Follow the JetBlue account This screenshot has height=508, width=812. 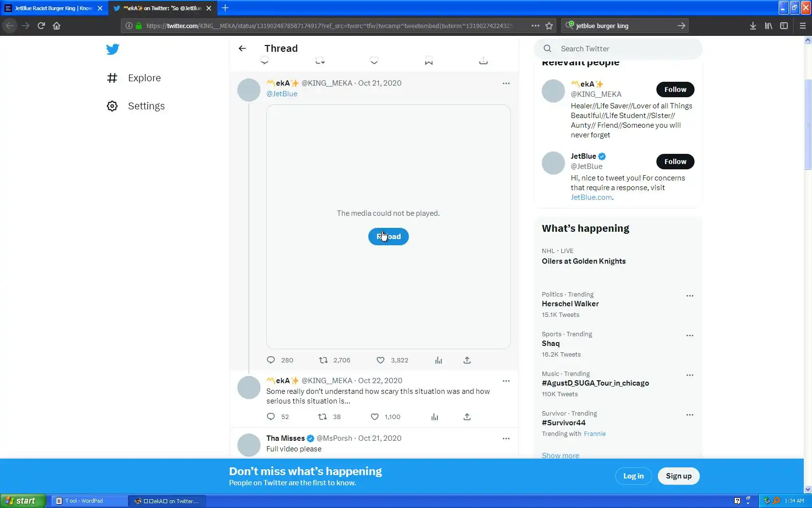point(675,162)
